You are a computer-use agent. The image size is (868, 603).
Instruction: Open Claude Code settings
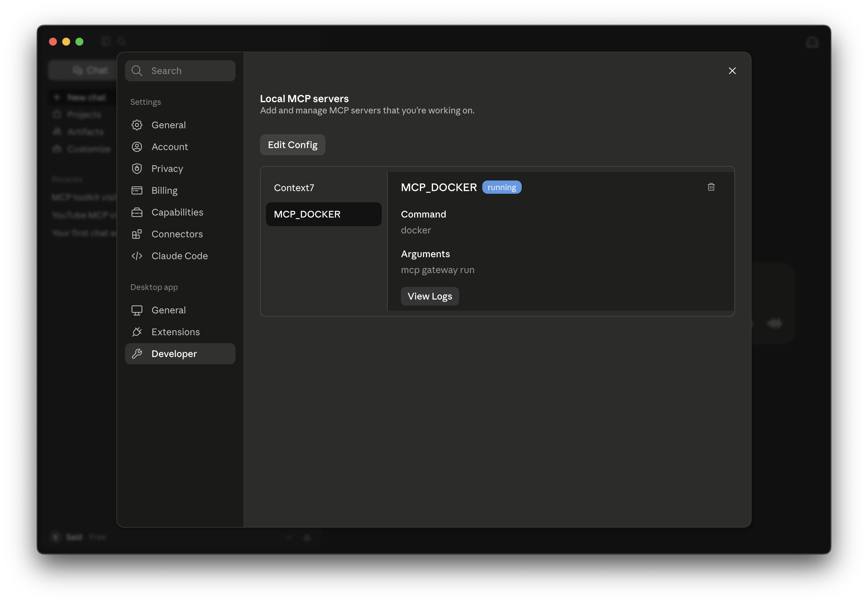point(180,256)
